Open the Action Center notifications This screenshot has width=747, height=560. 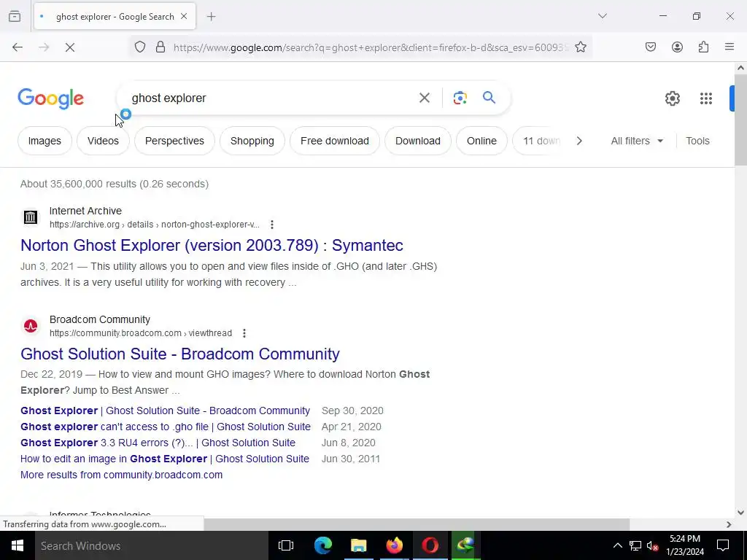[x=723, y=545]
